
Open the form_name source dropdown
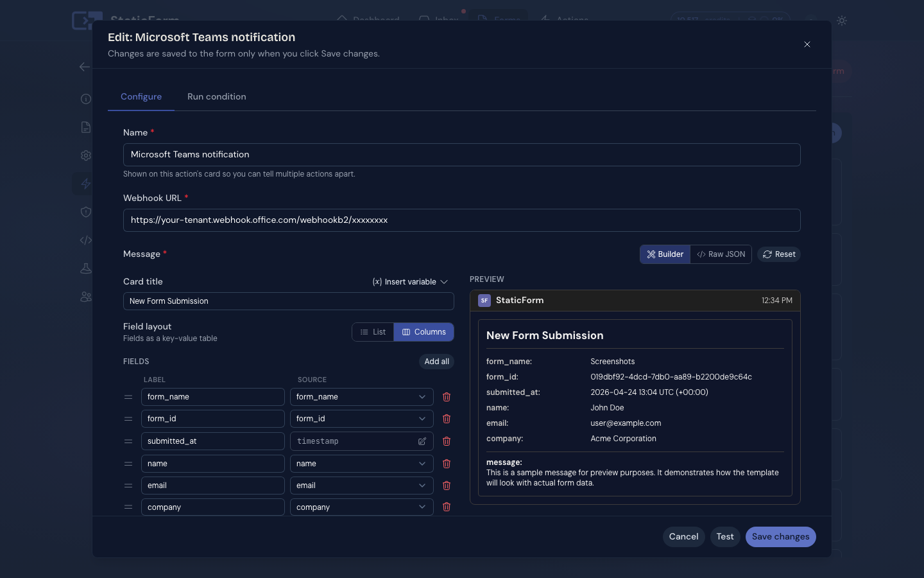[362, 397]
